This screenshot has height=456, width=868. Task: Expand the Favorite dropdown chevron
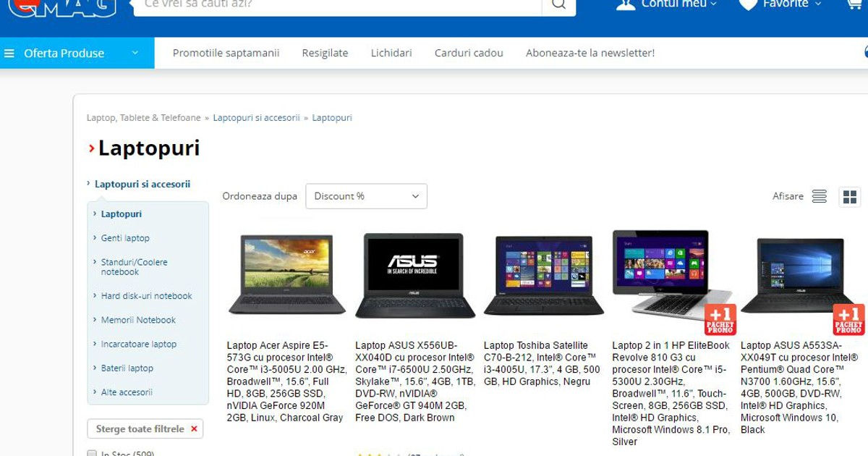click(x=818, y=4)
